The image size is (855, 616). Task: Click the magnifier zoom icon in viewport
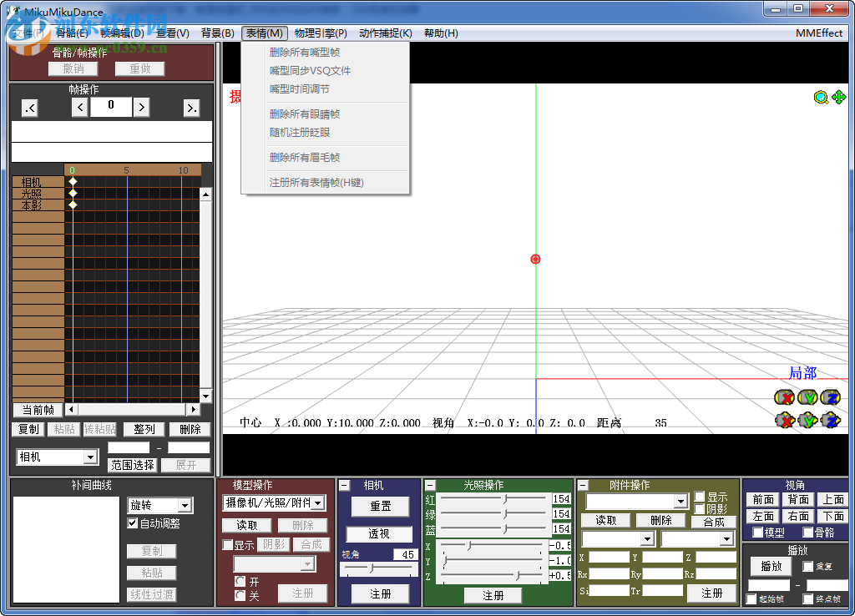pos(822,98)
